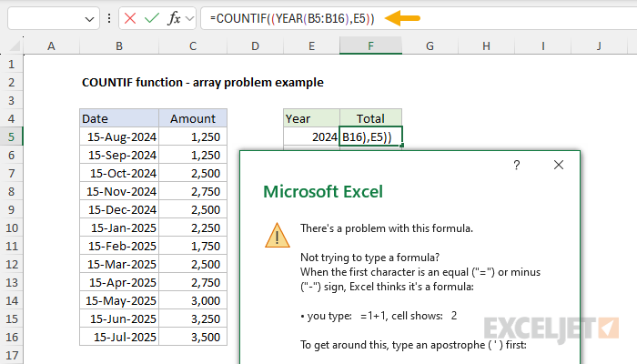Select column B header

tap(119, 45)
